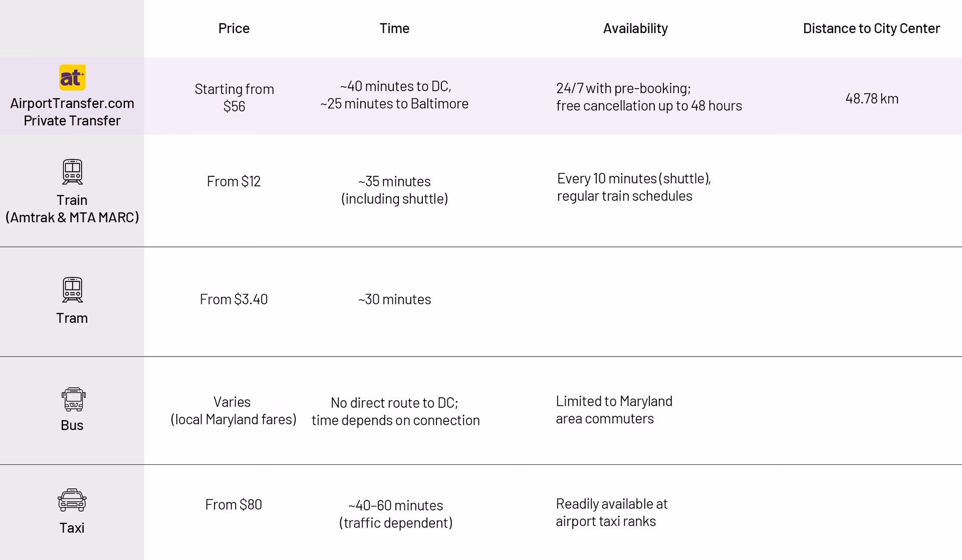Click the 48.78 km distance value
This screenshot has height=560, width=962.
click(871, 99)
